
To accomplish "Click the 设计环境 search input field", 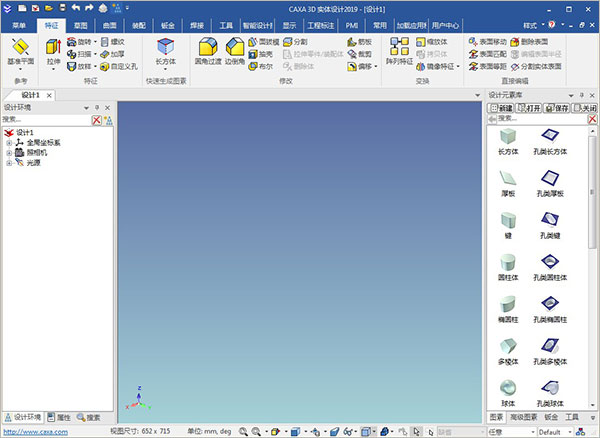I will point(46,120).
